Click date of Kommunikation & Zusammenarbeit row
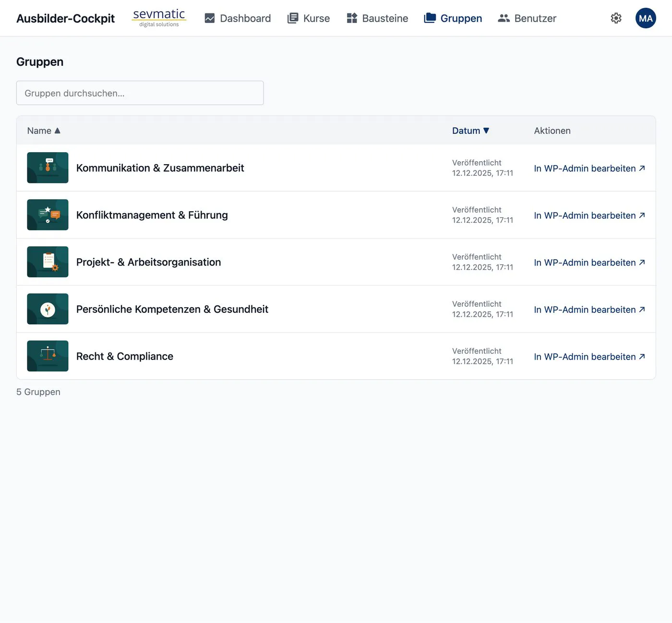The image size is (672, 623). pos(482,168)
